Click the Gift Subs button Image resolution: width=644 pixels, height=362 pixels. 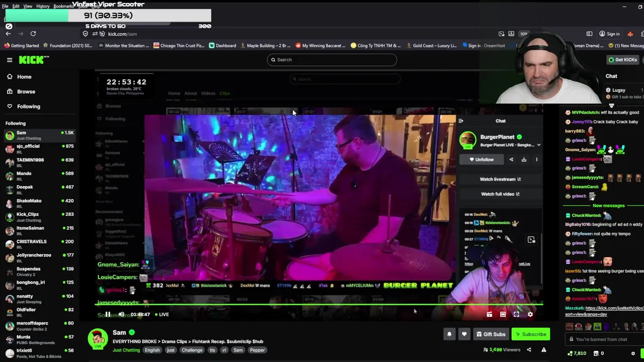491,334
